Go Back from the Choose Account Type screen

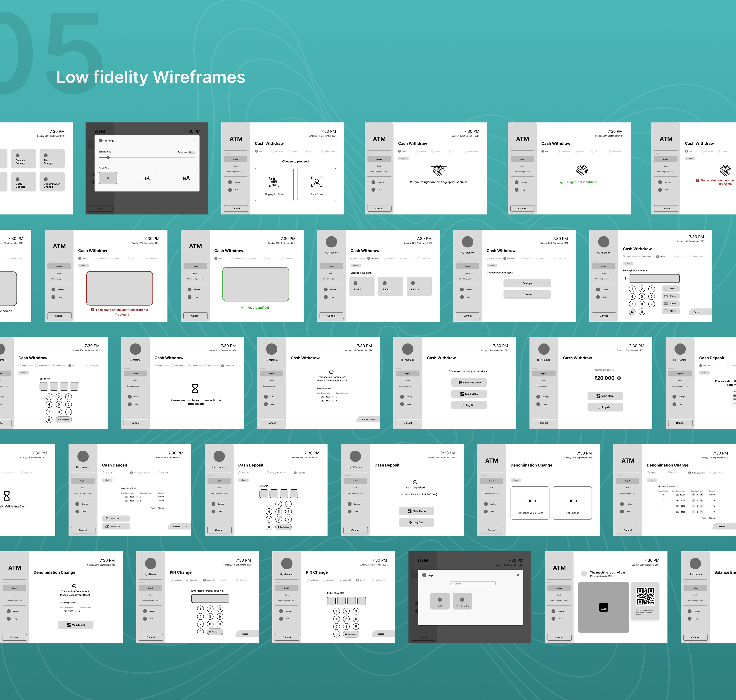click(492, 266)
